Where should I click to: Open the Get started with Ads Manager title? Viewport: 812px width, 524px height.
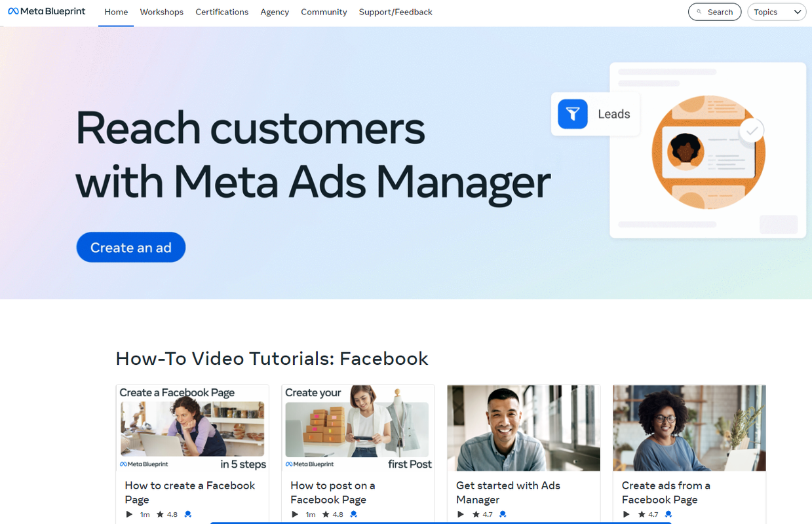click(x=509, y=493)
